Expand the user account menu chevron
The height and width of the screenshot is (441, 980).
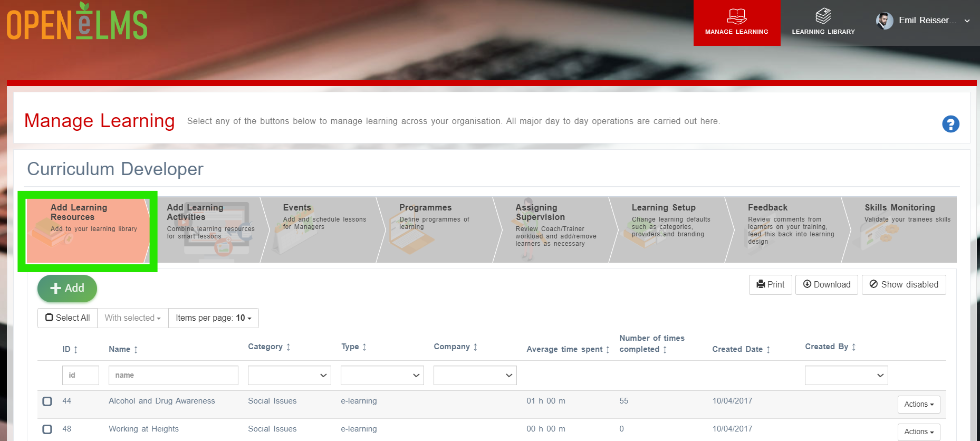(x=967, y=21)
